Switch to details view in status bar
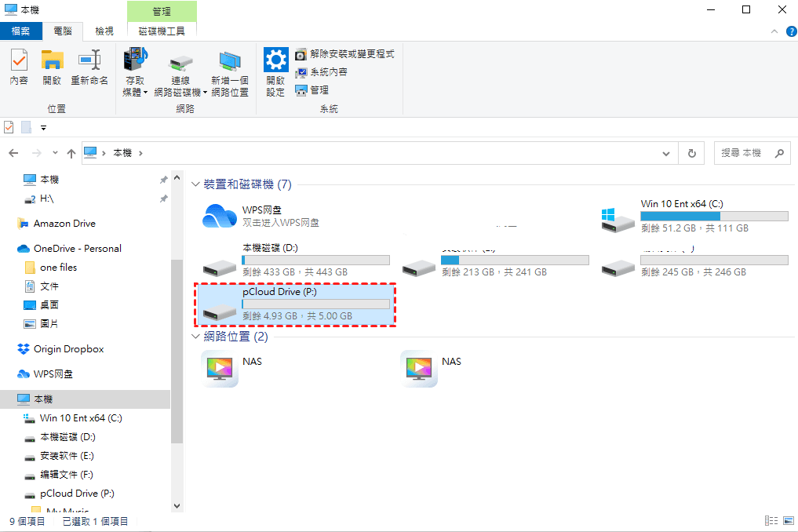798x532 pixels. [x=771, y=521]
